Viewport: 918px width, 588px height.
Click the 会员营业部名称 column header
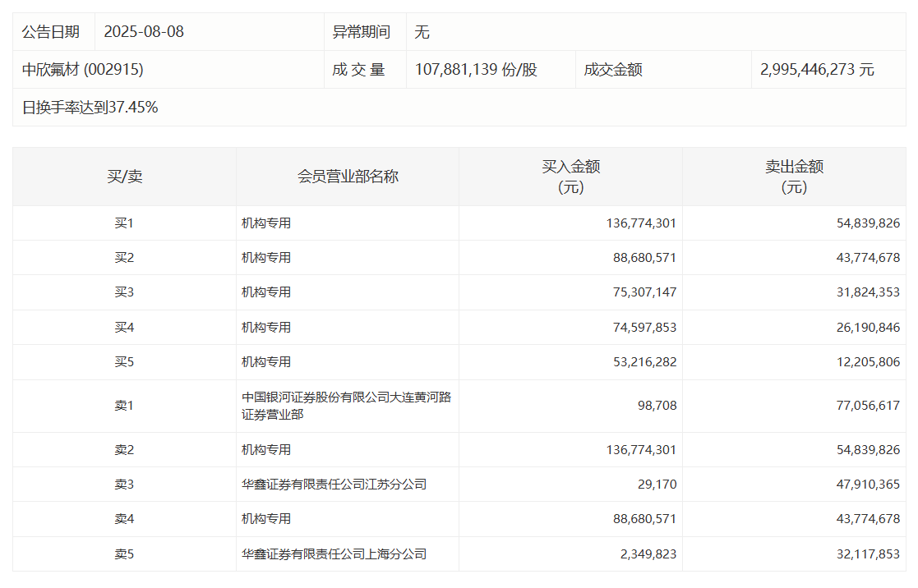pos(347,177)
